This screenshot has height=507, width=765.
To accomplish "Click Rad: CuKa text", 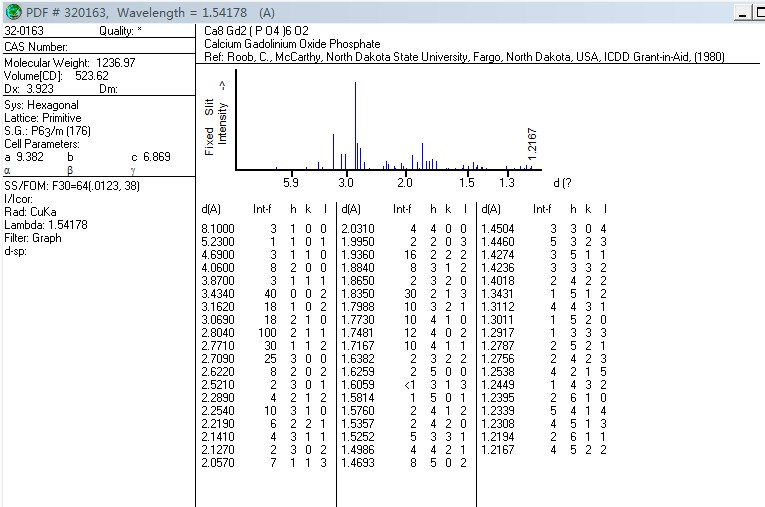I will [30, 212].
